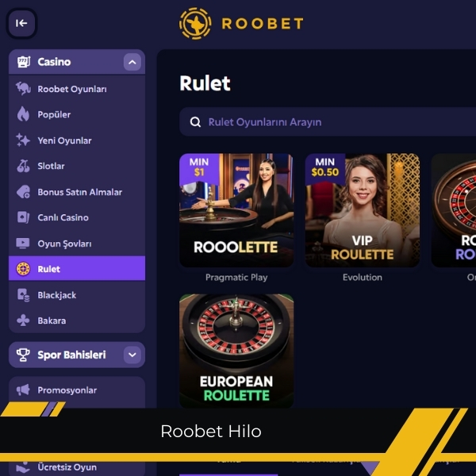Collapse the sidebar with the arrow button
476x476 pixels.
pyautogui.click(x=21, y=23)
